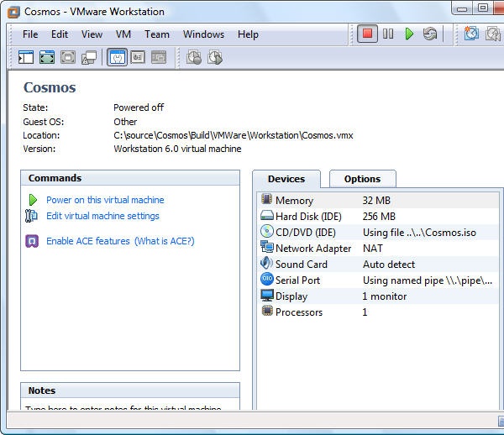
Task: Click Power on this virtual machine link
Action: pyautogui.click(x=105, y=200)
